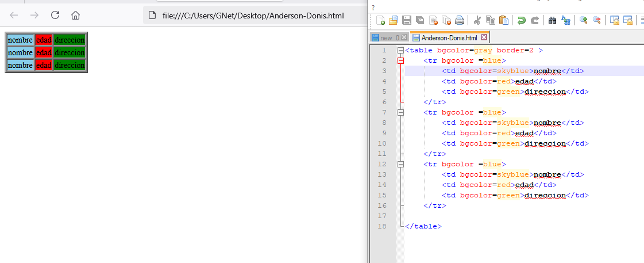Screen dimensions: 644x263
Task: Click the Save All icon
Action: (x=420, y=20)
